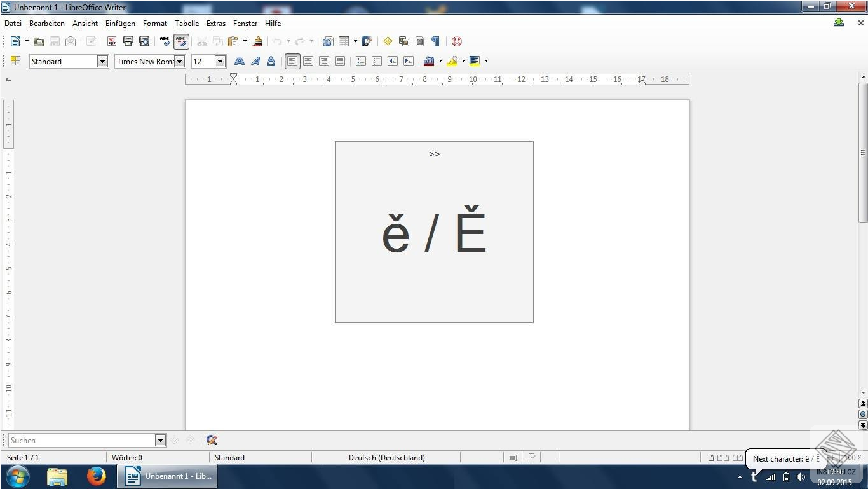868x489 pixels.
Task: Print the document directly
Action: point(128,41)
